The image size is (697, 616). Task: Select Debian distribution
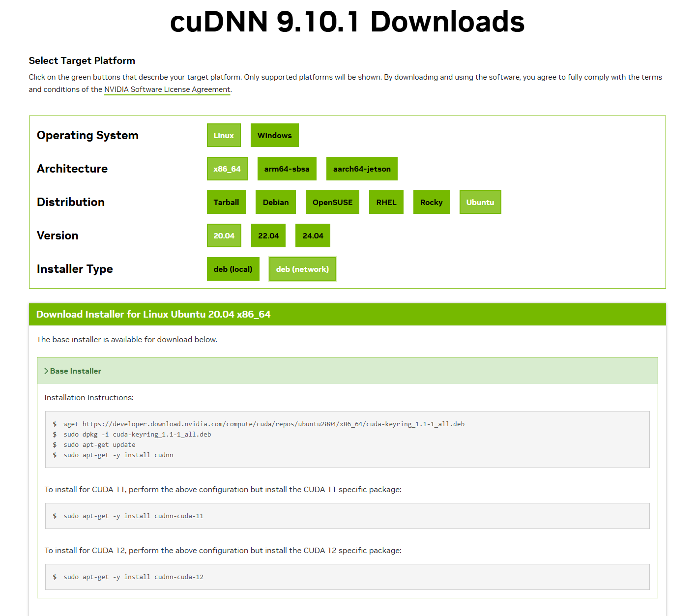[x=276, y=202]
